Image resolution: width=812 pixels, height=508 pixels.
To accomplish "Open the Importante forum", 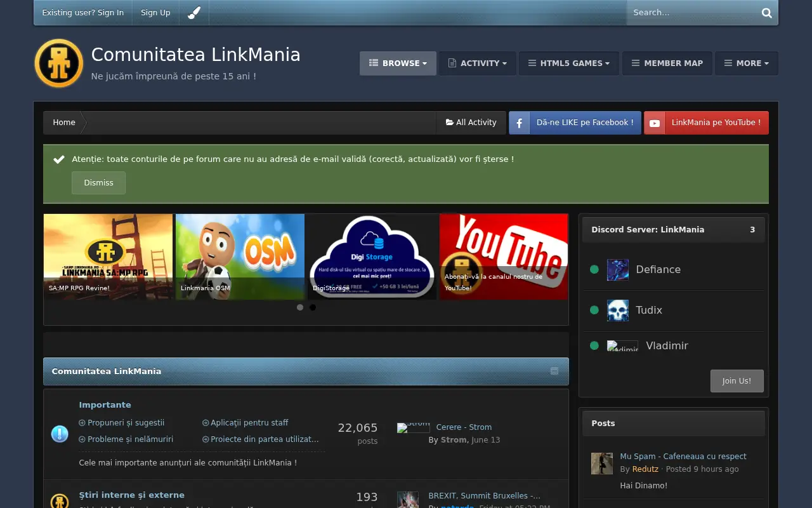I will pyautogui.click(x=105, y=405).
